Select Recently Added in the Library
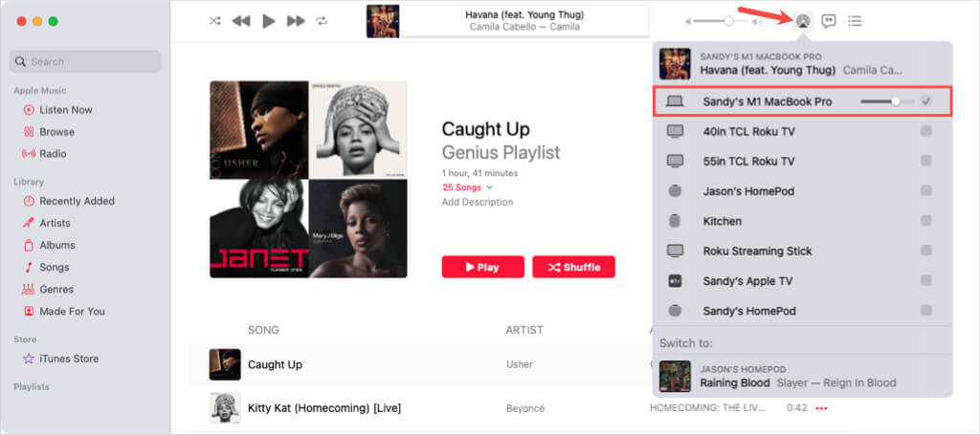 (x=77, y=201)
